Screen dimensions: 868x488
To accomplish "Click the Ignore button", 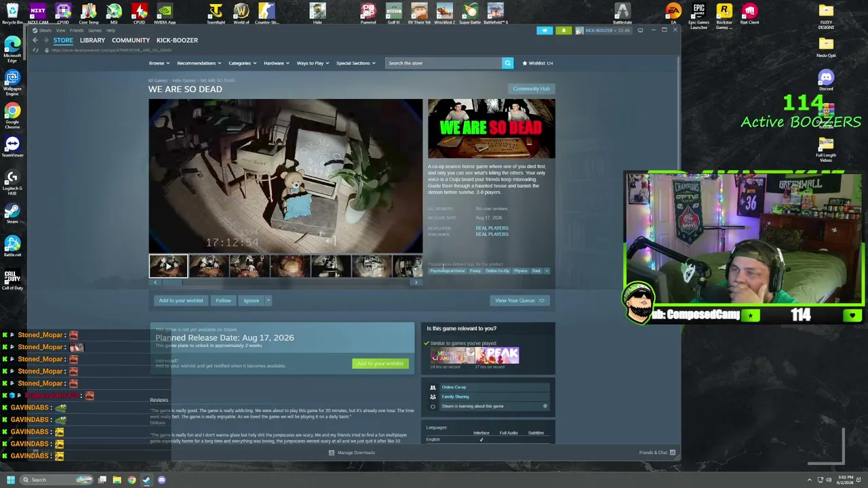I will (252, 300).
